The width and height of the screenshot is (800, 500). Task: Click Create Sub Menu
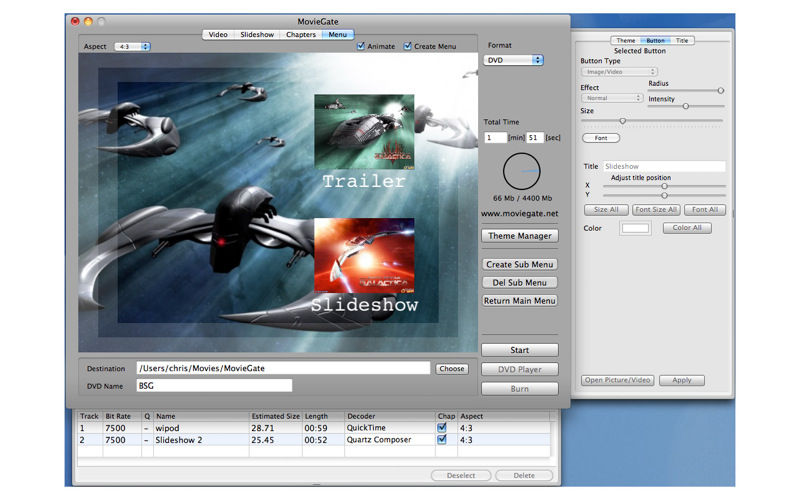point(519,264)
